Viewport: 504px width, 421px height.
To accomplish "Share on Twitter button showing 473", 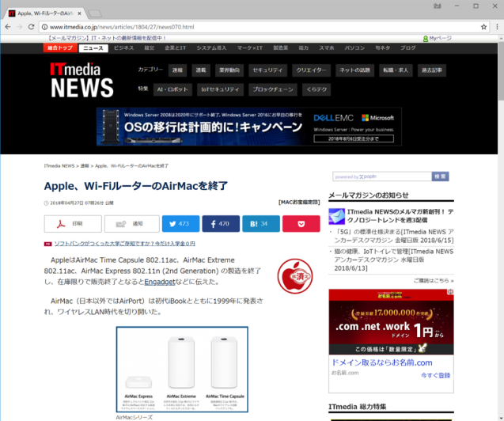I will [x=180, y=224].
